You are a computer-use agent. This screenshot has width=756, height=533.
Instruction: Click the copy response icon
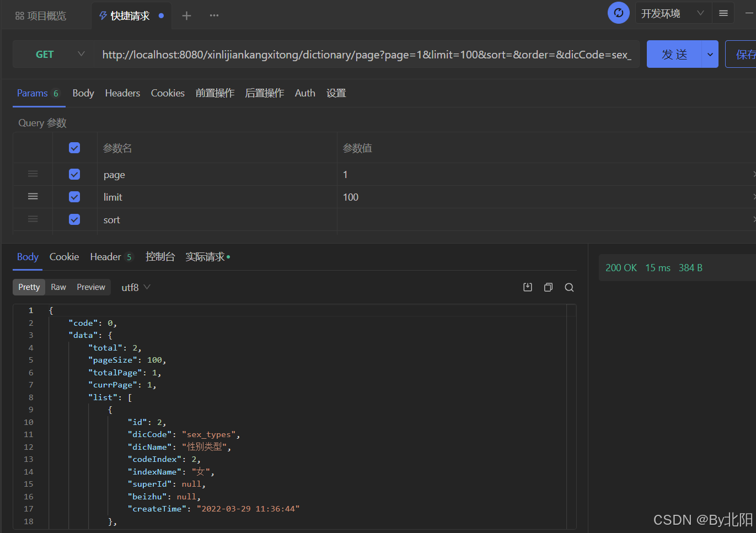point(548,287)
